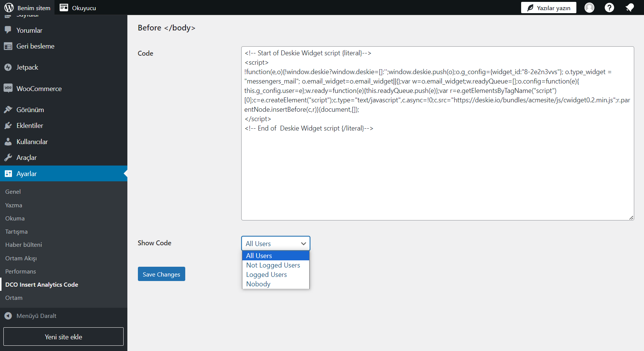The height and width of the screenshot is (351, 644).
Task: Click the WordPress logo icon
Action: (9, 8)
